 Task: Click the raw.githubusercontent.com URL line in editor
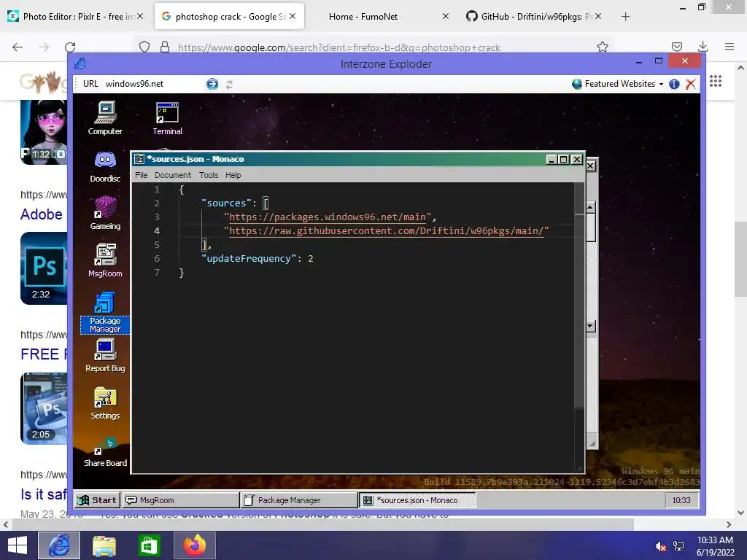pos(387,231)
